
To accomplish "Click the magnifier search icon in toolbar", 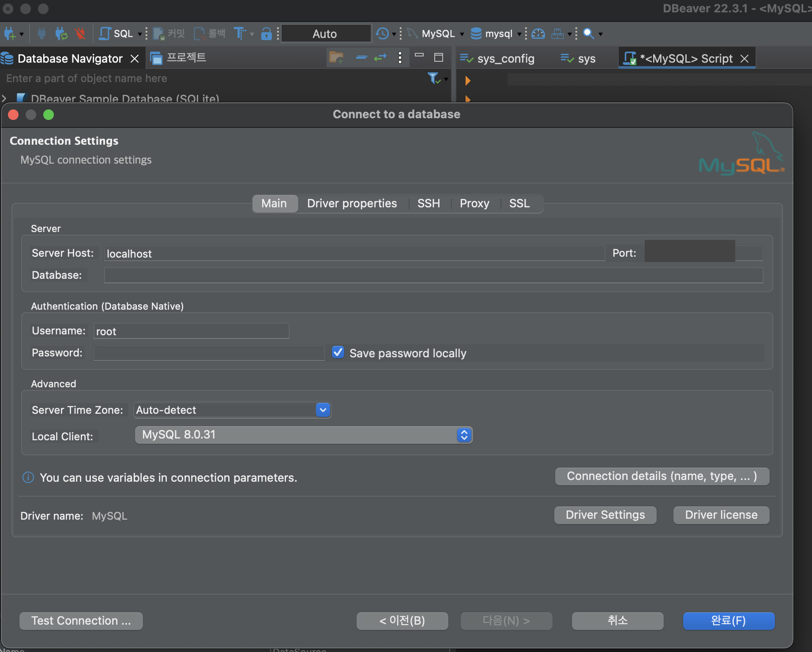I will [x=588, y=34].
